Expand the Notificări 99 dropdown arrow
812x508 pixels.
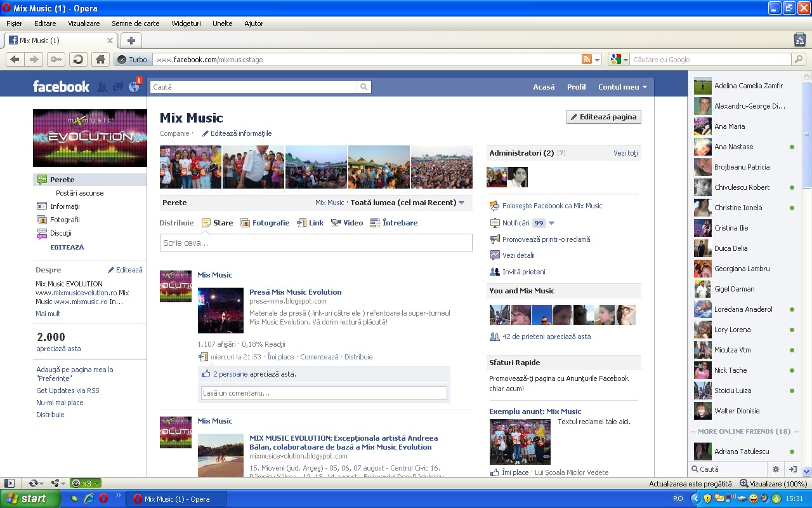click(551, 223)
